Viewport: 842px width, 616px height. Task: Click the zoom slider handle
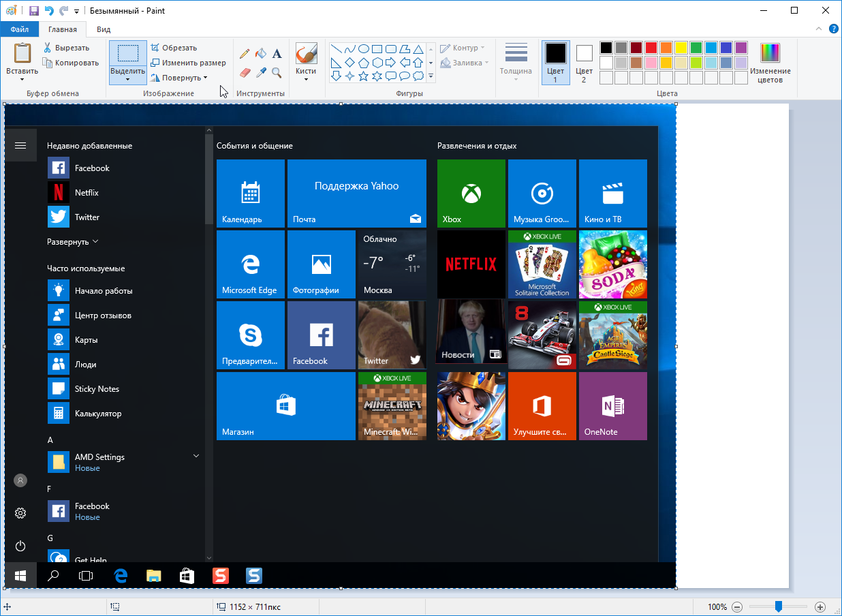(x=778, y=606)
